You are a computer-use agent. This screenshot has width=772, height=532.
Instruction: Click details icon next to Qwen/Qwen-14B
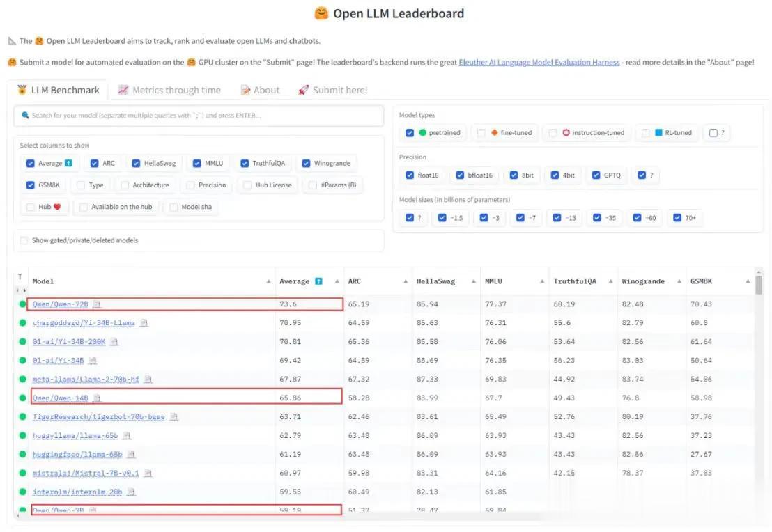point(97,398)
